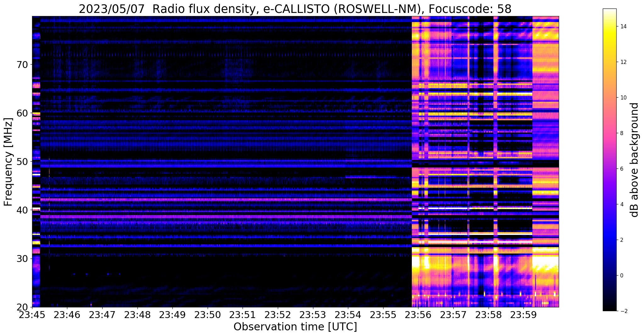This screenshot has height=336, width=644.
Task: Click the 23:52 time tick label
Action: tap(278, 315)
